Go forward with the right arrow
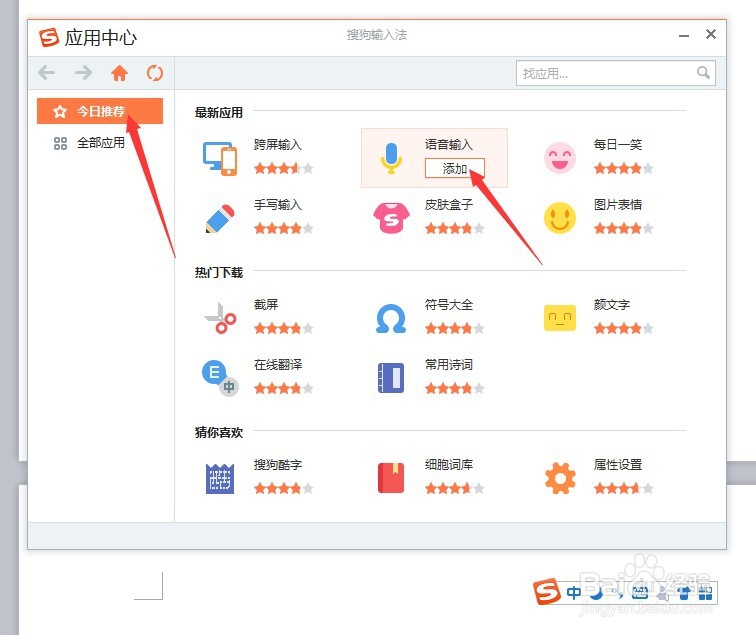This screenshot has height=635, width=756. 83,73
